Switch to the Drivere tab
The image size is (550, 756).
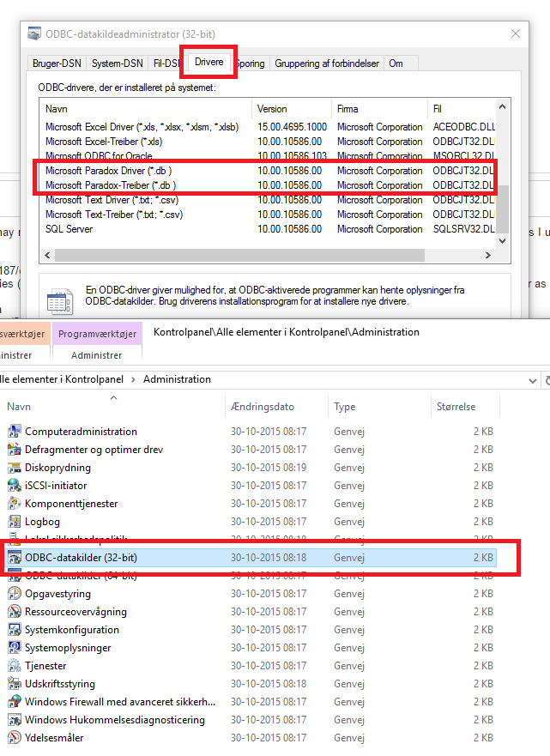[x=209, y=63]
